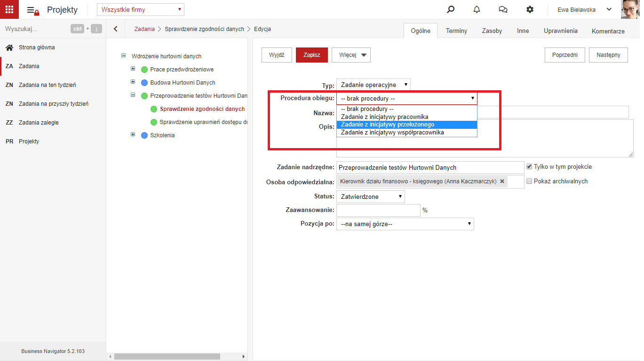Image resolution: width=644 pixels, height=361 pixels.
Task: Expand the Prace przedwdrożeniowe tree node
Action: point(133,69)
